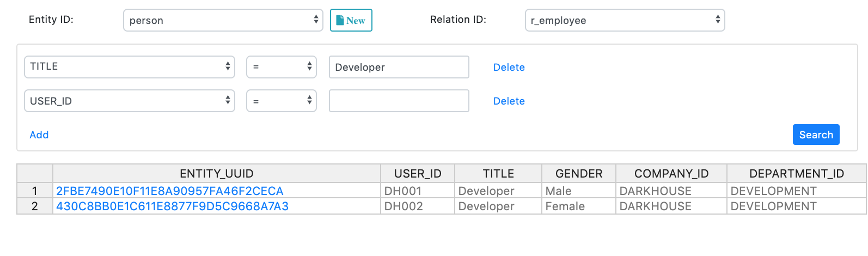Delete the USER_ID filter condition

[509, 101]
